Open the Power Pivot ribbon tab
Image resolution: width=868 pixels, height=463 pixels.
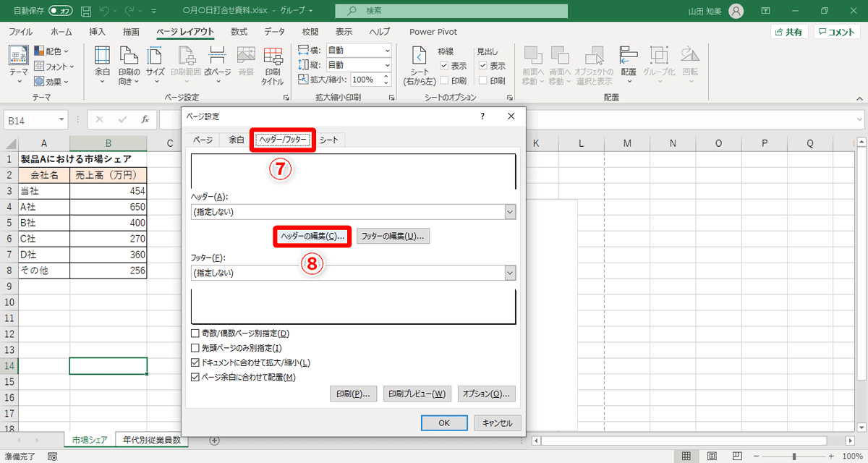pos(433,32)
